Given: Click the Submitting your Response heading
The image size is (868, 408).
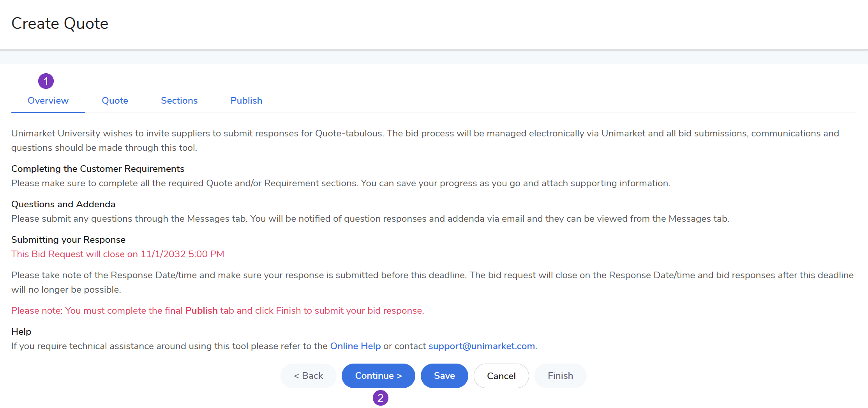Looking at the screenshot, I should pos(68,240).
